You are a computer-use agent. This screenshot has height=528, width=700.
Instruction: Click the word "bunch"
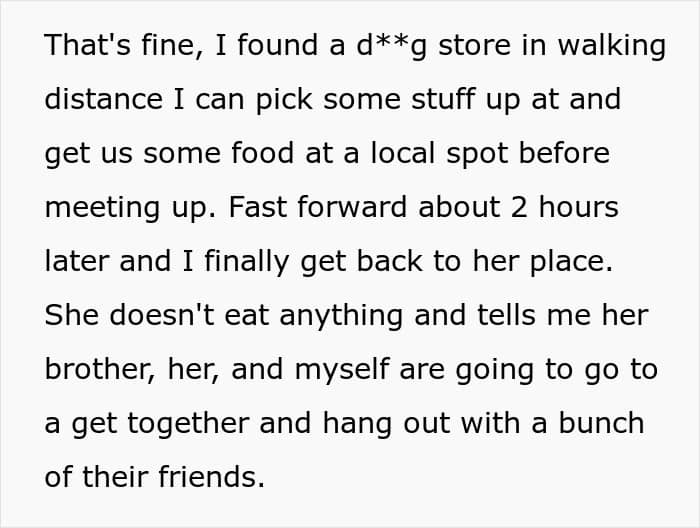pyautogui.click(x=601, y=423)
